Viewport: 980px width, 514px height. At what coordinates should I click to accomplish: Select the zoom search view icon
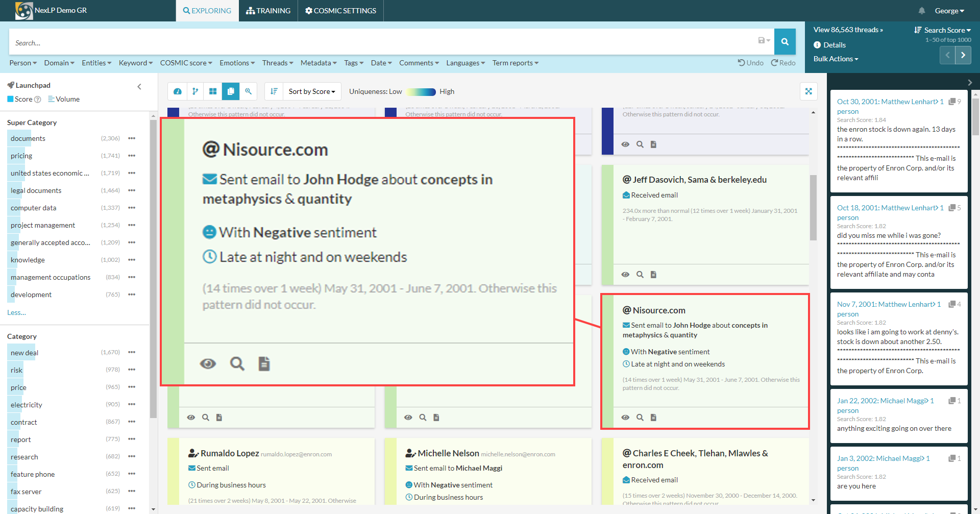(x=249, y=91)
